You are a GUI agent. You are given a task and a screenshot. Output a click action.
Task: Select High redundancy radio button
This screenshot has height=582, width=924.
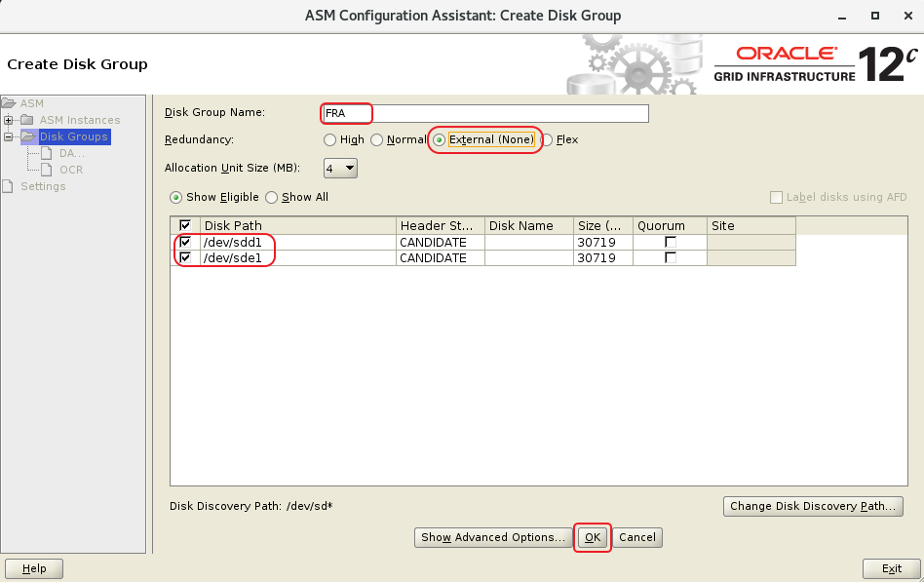(x=330, y=140)
